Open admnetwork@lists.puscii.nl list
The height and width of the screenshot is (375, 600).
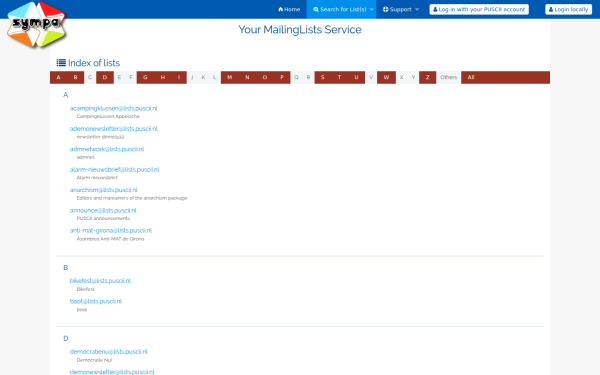(x=107, y=149)
